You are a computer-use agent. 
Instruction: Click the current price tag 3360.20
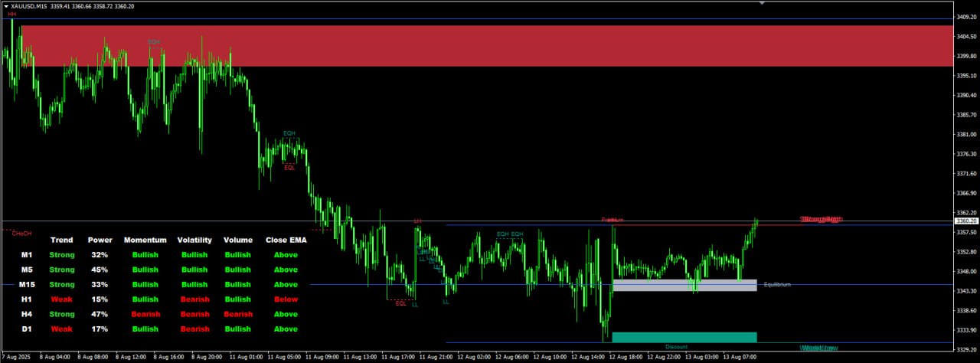coord(965,221)
